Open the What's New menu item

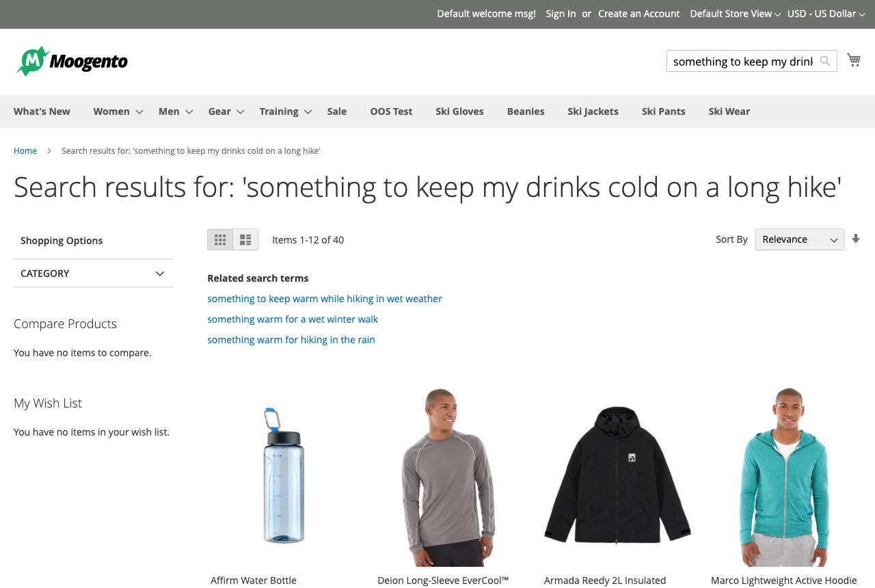[x=42, y=111]
